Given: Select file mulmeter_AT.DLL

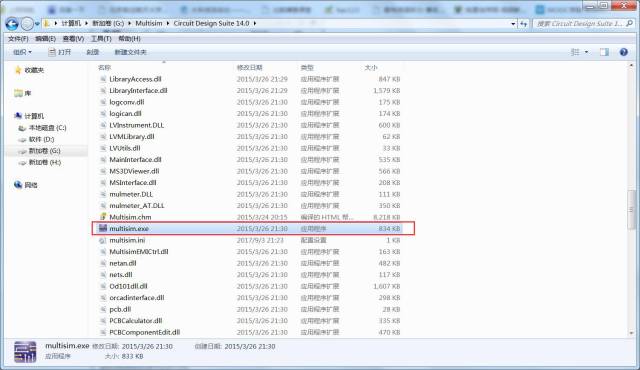Looking at the screenshot, I should coord(137,206).
